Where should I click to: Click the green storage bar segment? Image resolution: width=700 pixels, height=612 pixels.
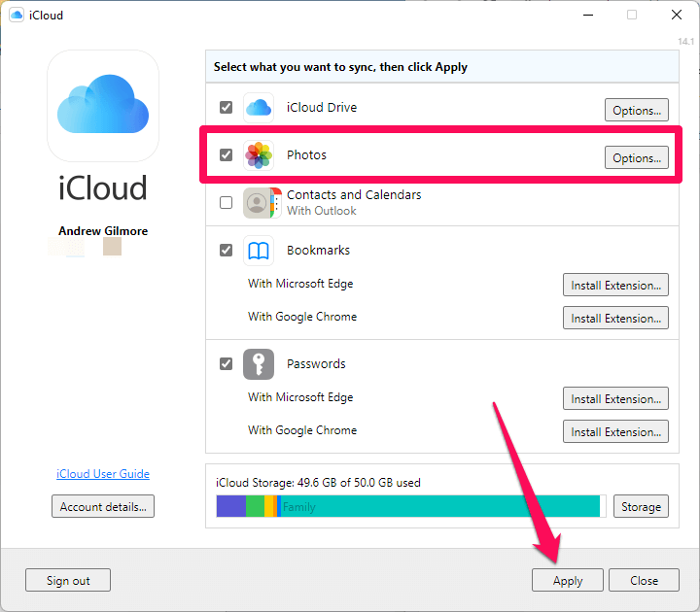coord(255,506)
